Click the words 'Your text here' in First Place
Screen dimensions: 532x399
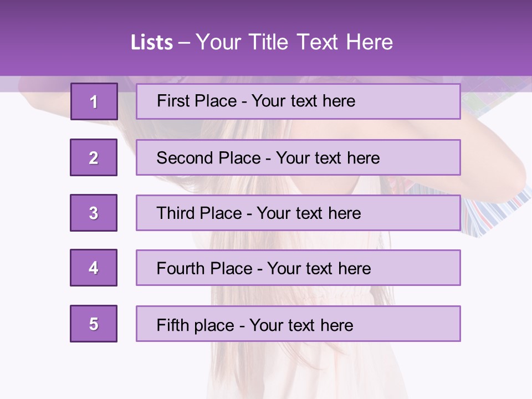pos(303,101)
